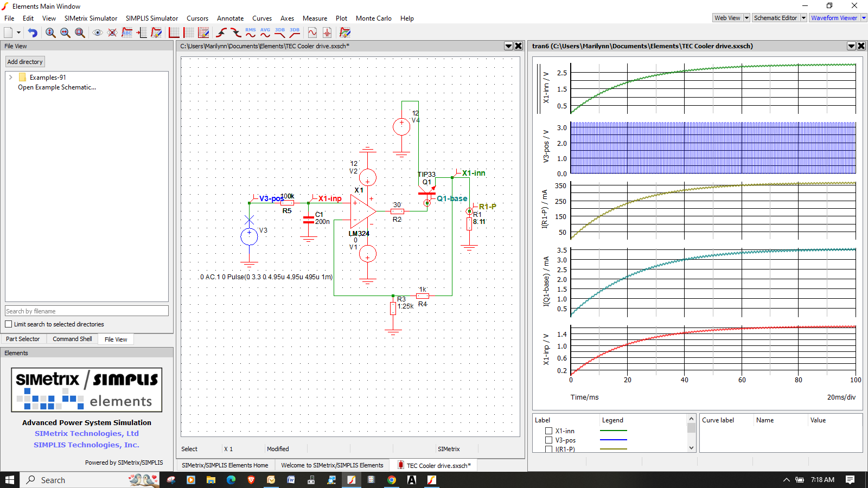Image resolution: width=868 pixels, height=488 pixels.
Task: Click the Schematic Editor button
Action: pyautogui.click(x=776, y=18)
